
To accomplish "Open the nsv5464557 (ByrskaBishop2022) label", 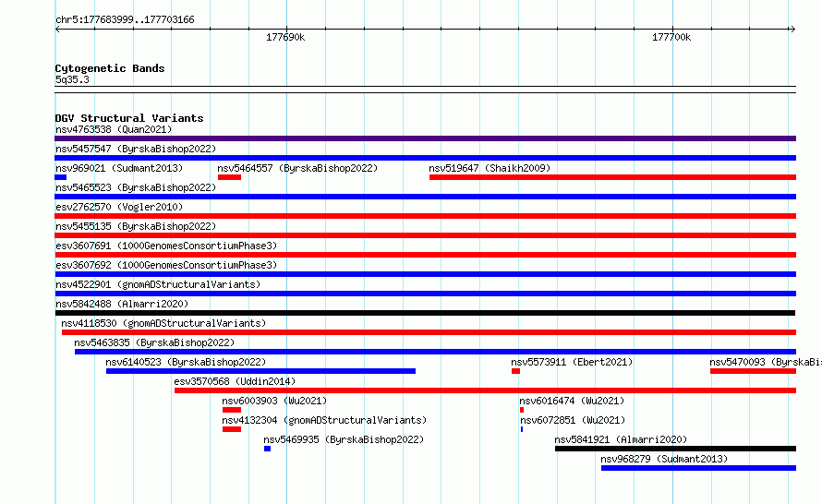I will coord(297,168).
